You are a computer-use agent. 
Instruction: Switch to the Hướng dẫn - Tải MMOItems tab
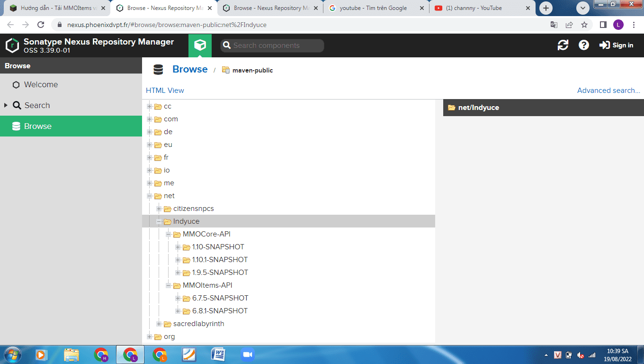tap(57, 8)
